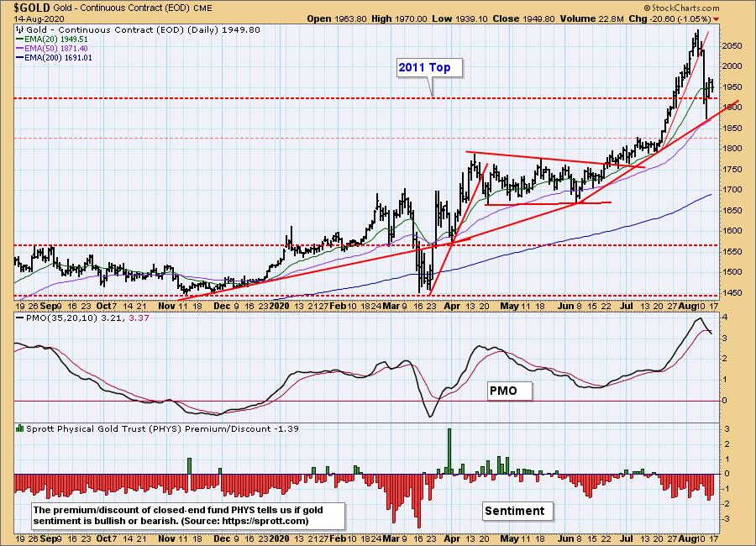
Task: Click the 1650 price axis label
Action: pyautogui.click(x=732, y=210)
